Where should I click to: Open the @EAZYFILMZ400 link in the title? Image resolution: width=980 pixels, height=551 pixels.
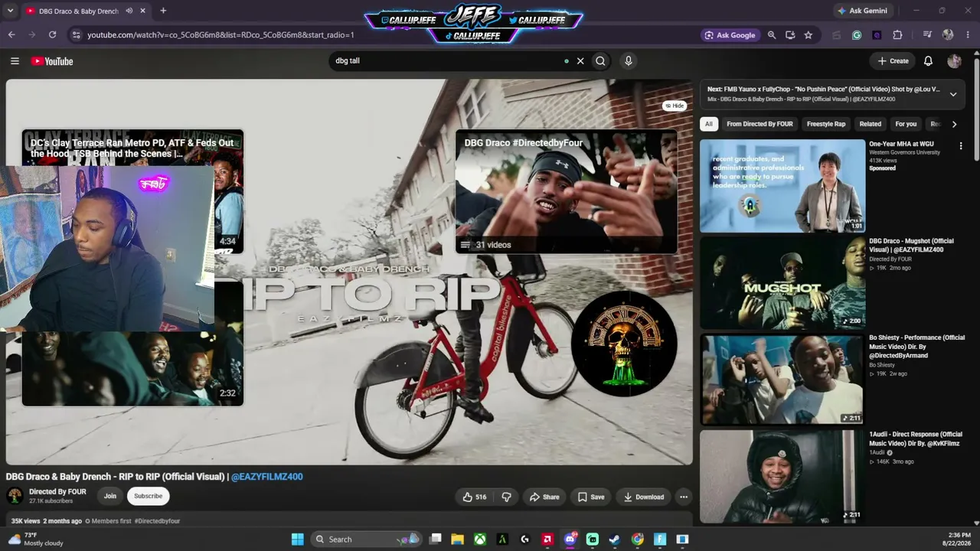click(267, 477)
